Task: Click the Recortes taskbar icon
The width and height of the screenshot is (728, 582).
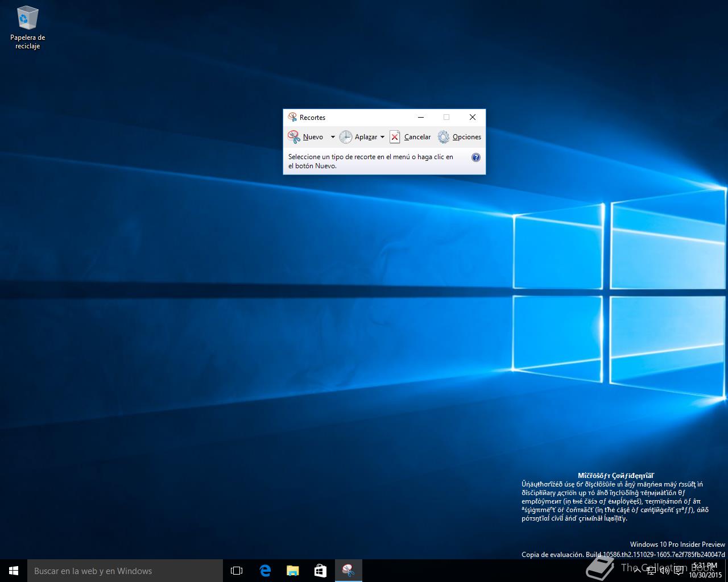Action: tap(348, 571)
